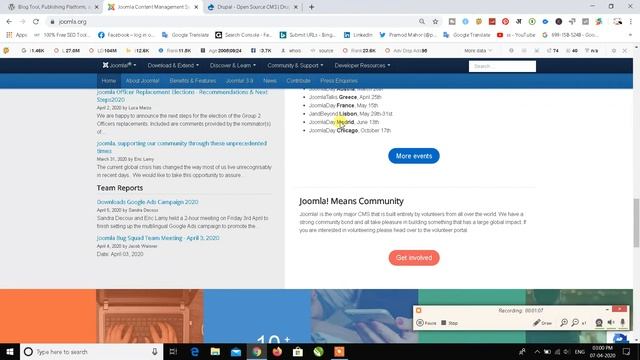640x360 pixels.
Task: Toggle system audio speaker in recorder
Action: 611,322
